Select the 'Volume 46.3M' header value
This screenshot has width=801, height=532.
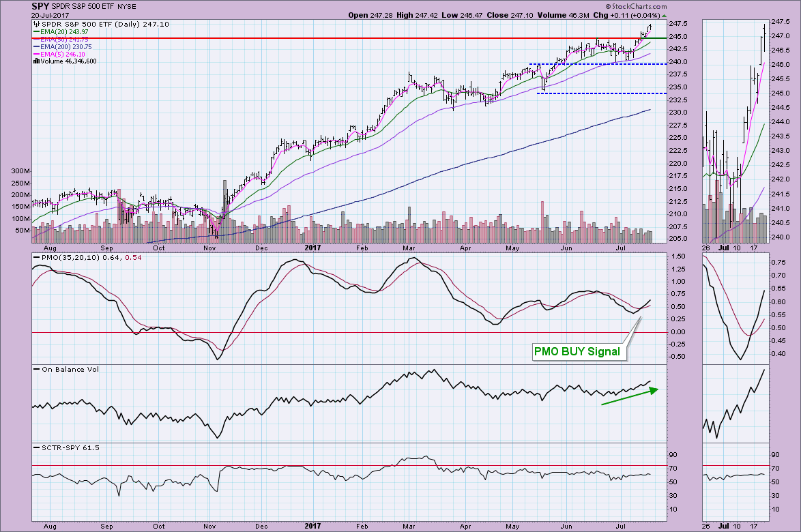click(563, 15)
